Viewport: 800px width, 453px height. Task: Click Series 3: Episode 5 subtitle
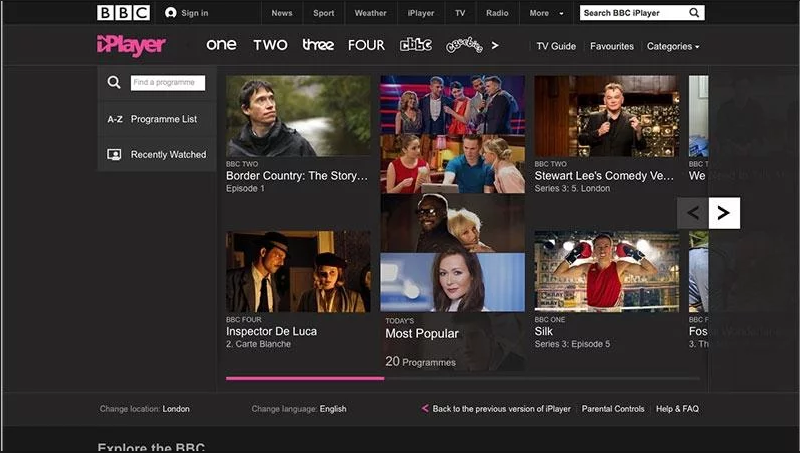pos(572,344)
